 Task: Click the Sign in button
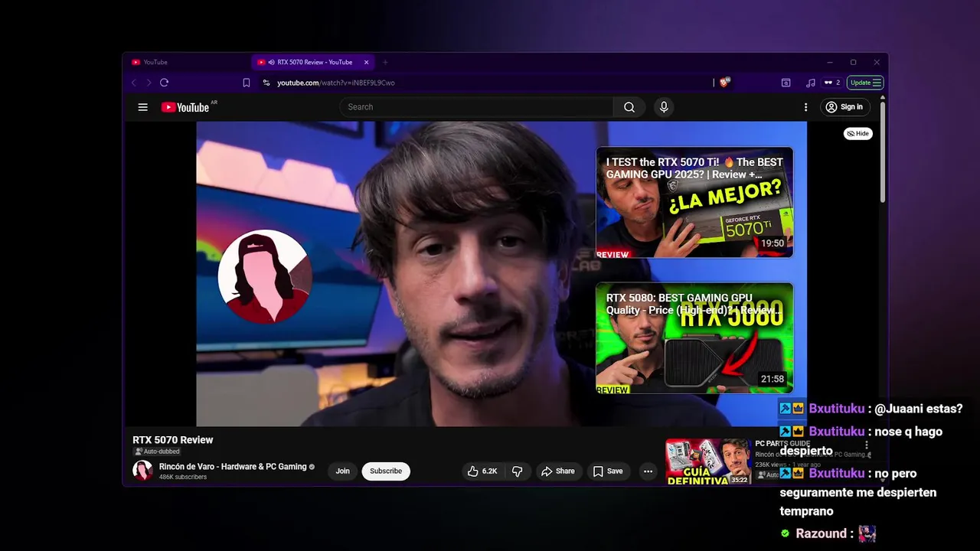pos(844,107)
